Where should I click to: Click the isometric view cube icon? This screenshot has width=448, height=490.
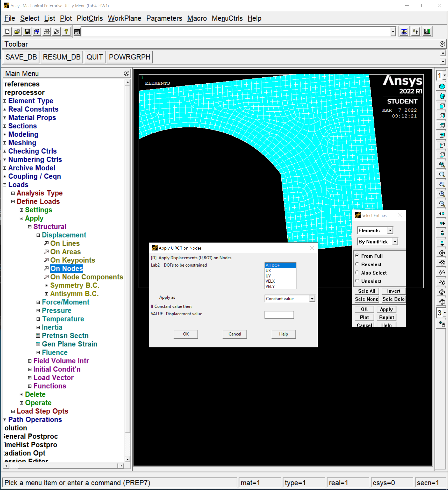click(x=442, y=86)
